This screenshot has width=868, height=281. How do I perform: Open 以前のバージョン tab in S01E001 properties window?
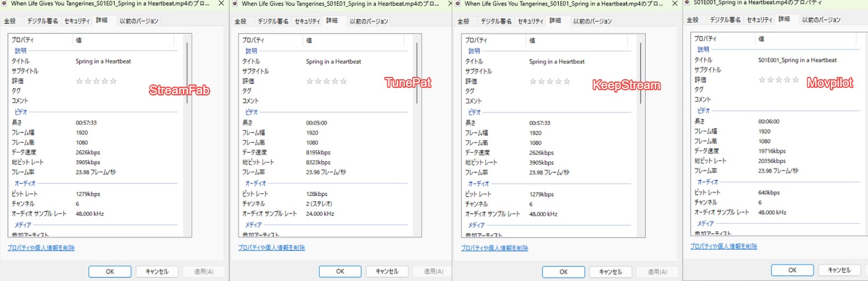pos(821,20)
